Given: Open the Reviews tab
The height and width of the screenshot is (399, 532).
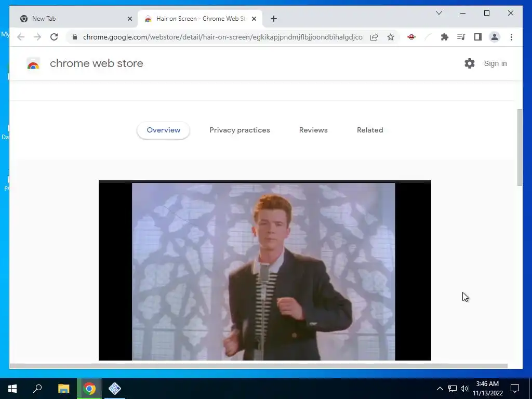Looking at the screenshot, I should pyautogui.click(x=313, y=130).
